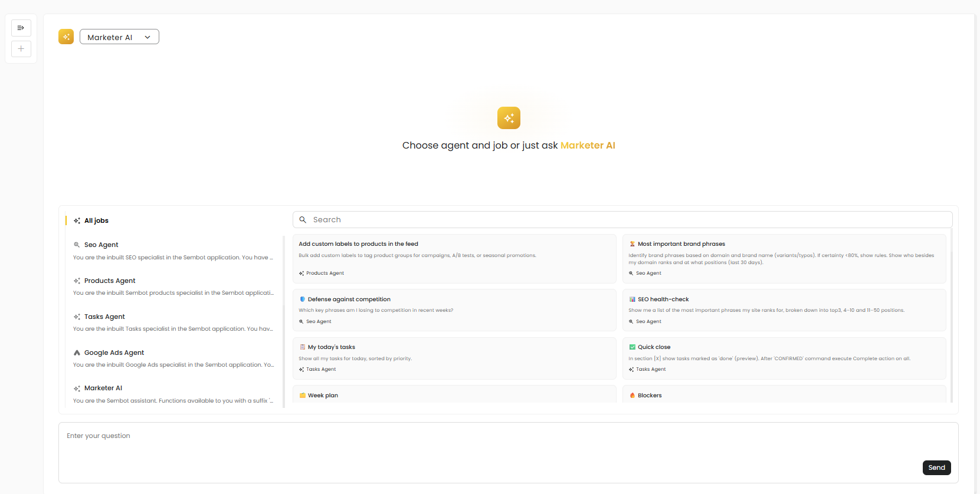Screen dimensions: 980x494
Task: Click Tasks Agent tag on My today's tasks
Action: [317, 369]
